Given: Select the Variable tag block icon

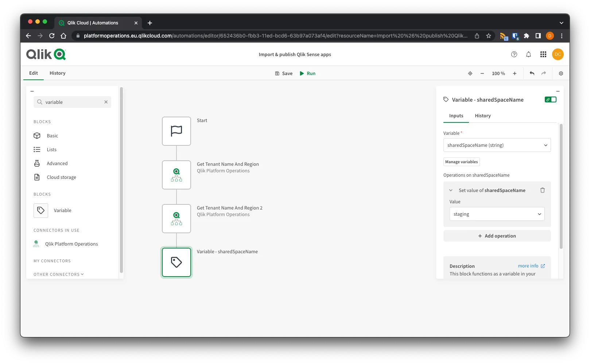Looking at the screenshot, I should (x=40, y=210).
